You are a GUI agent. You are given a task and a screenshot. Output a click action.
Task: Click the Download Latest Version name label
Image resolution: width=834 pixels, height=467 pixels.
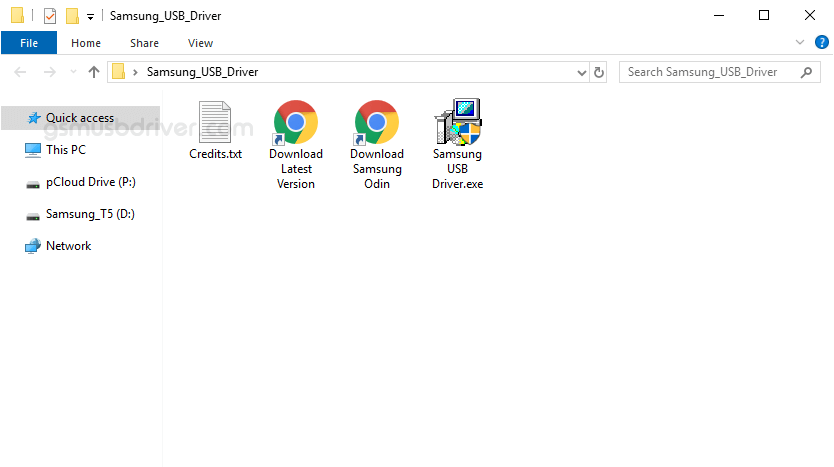[x=296, y=169]
